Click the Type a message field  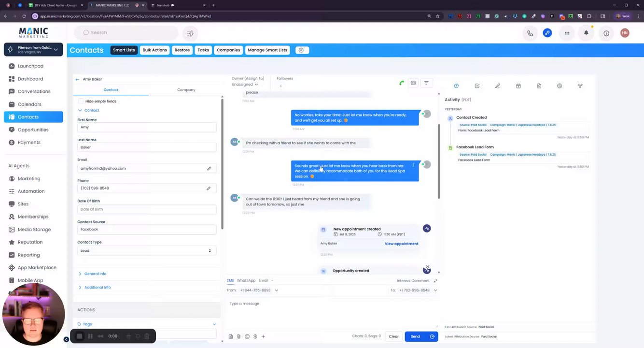coord(332,310)
